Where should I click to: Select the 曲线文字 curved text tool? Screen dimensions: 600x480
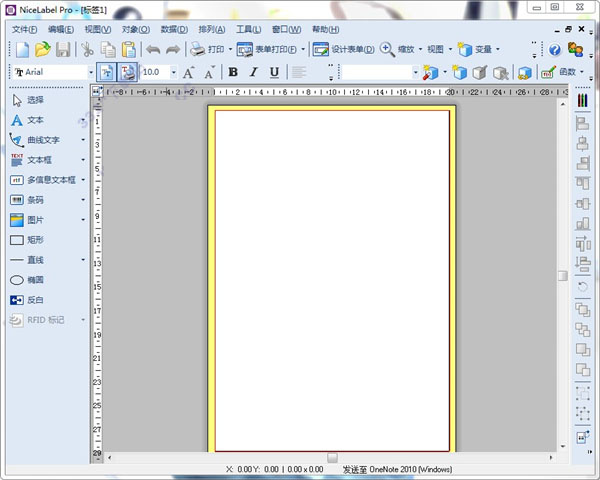click(x=42, y=140)
